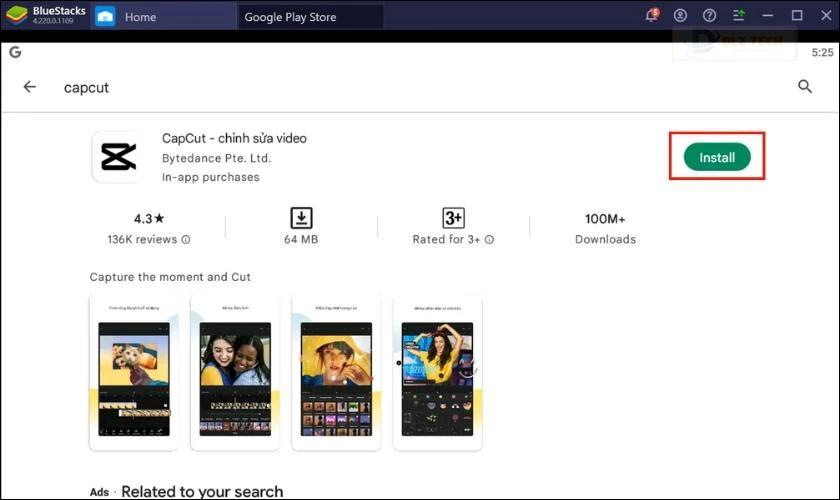
Task: Go back using the arrow icon
Action: (x=29, y=87)
